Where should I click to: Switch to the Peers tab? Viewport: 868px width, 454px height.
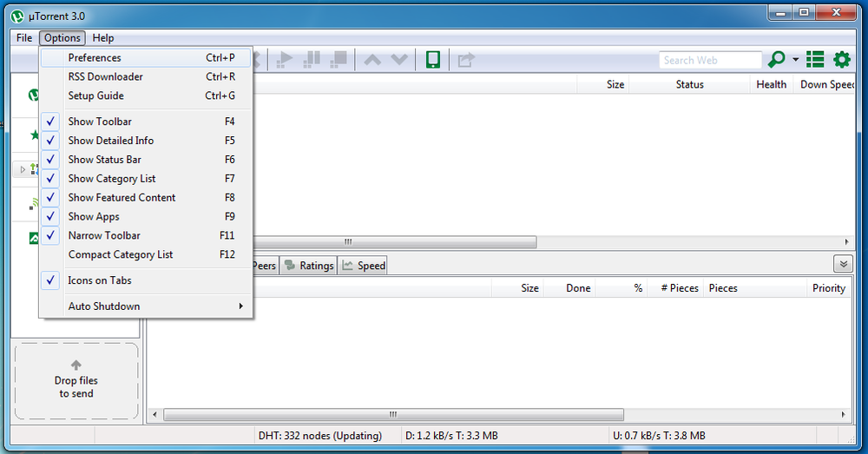click(x=265, y=266)
